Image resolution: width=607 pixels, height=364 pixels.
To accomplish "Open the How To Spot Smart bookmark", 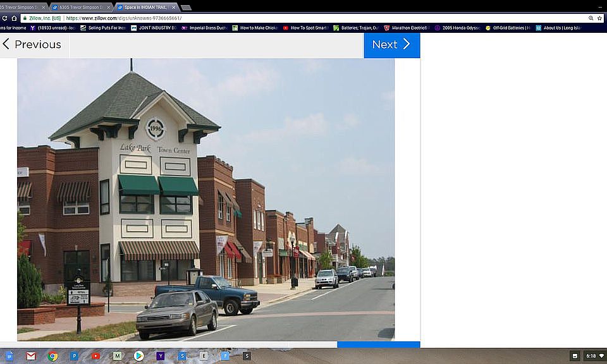I will [305, 28].
